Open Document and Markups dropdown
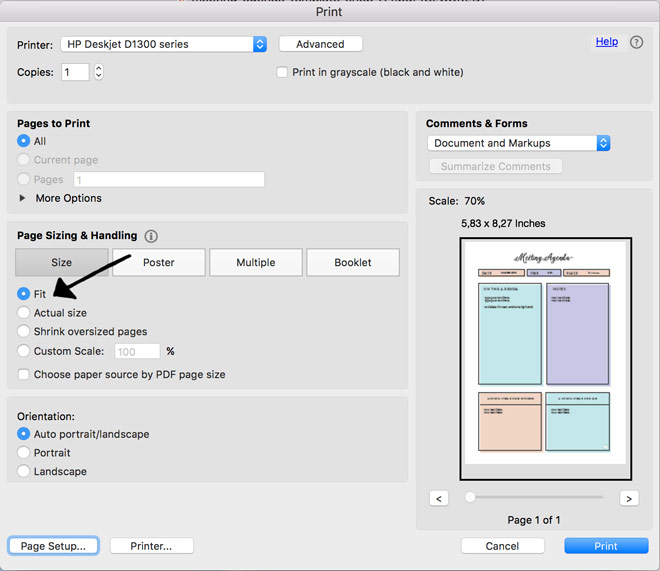Image resolution: width=660 pixels, height=571 pixels. (518, 143)
